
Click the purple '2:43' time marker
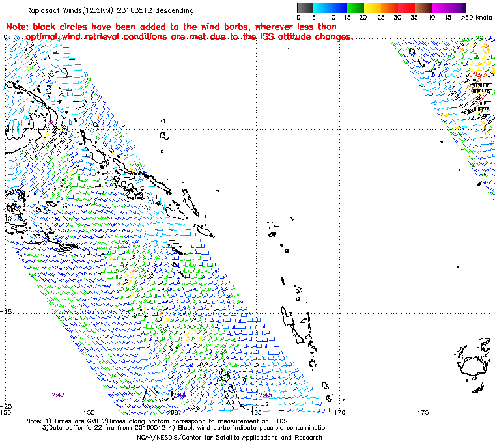(59, 395)
